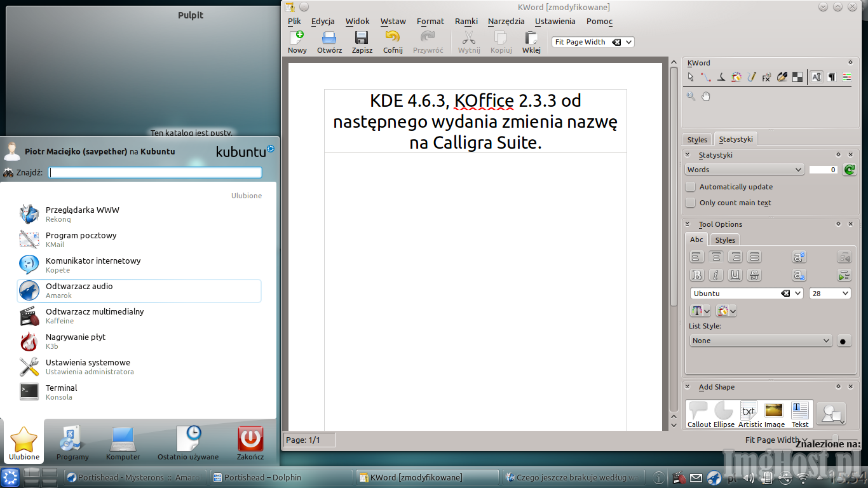868x488 pixels.
Task: Click the Znajdź search field
Action: [x=156, y=172]
